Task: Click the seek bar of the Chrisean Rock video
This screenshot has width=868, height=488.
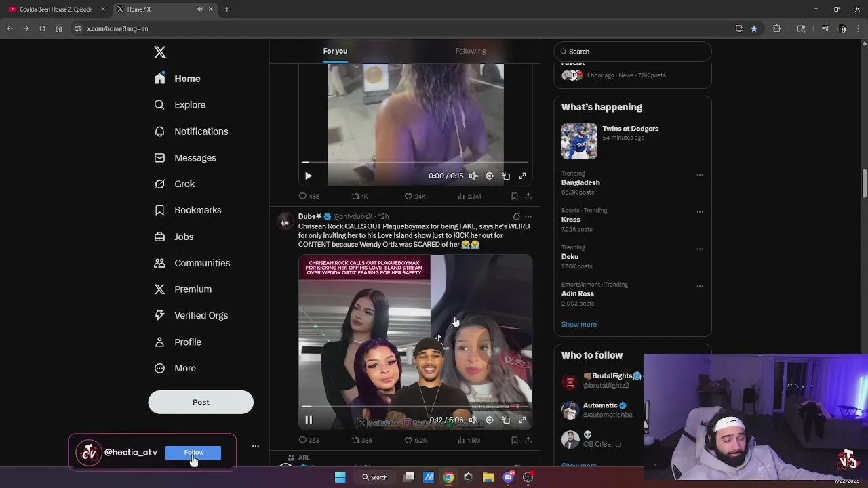Action: (415, 407)
